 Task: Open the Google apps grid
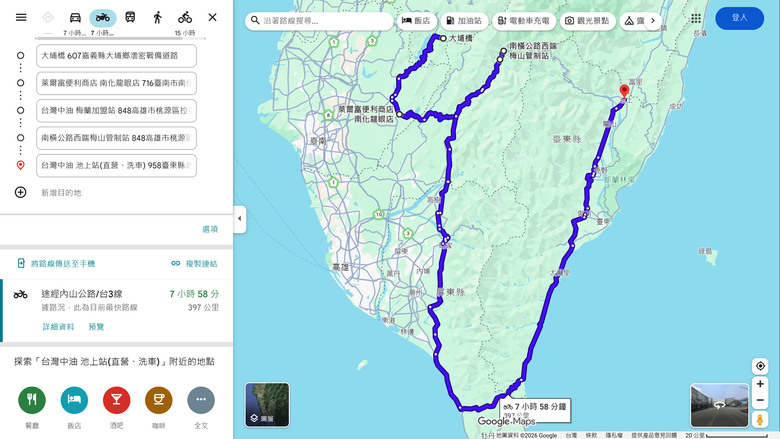(x=696, y=18)
